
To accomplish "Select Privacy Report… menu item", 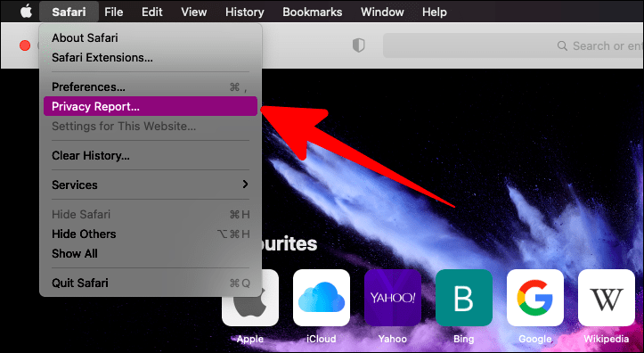I will pos(151,106).
